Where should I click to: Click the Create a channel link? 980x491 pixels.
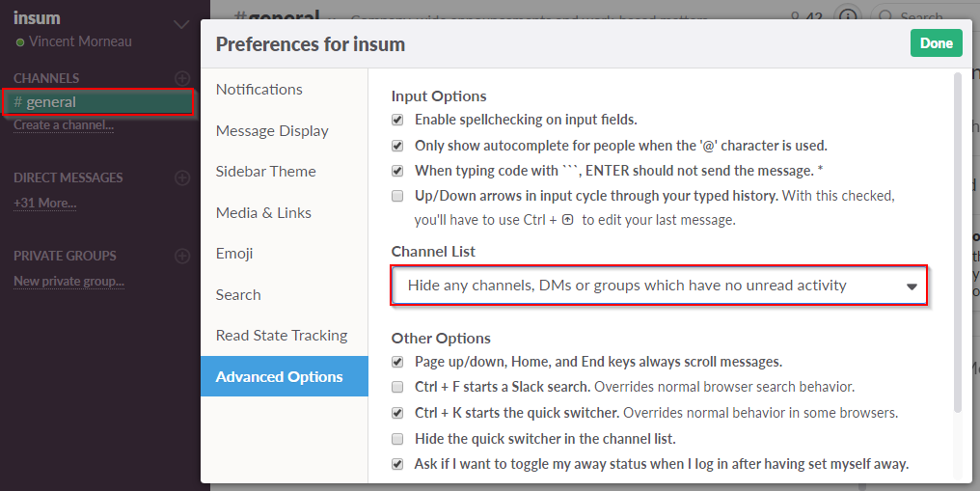tap(64, 125)
